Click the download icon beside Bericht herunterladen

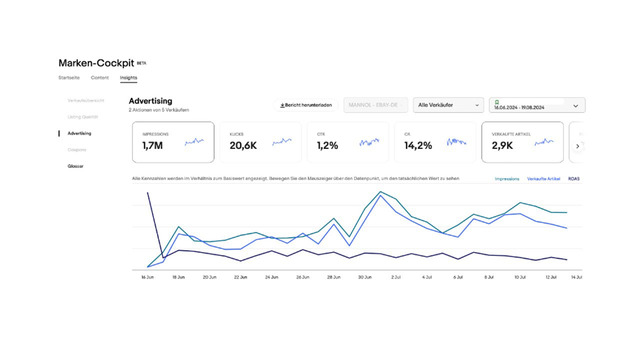click(282, 105)
